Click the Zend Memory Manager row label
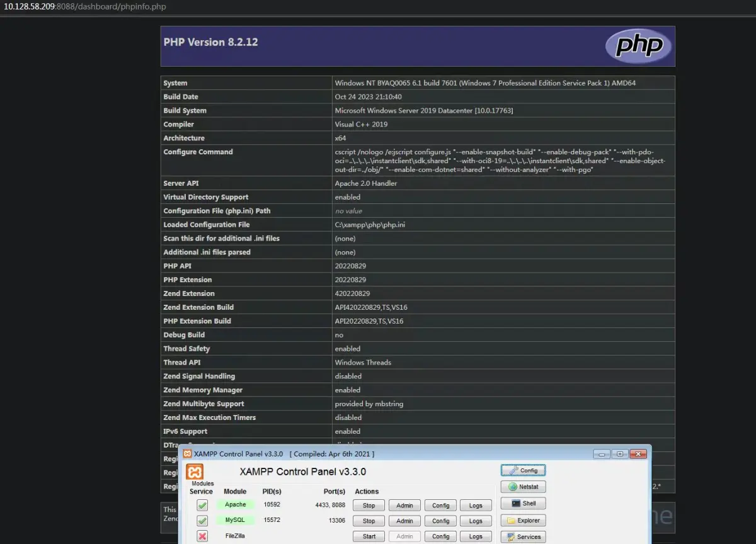Viewport: 756px width, 544px height. [203, 390]
